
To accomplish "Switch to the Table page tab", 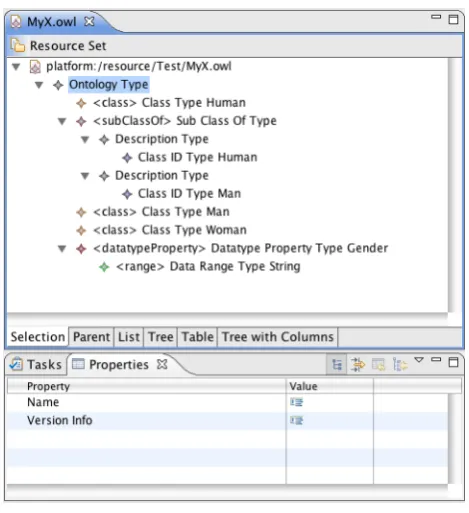I will [197, 337].
